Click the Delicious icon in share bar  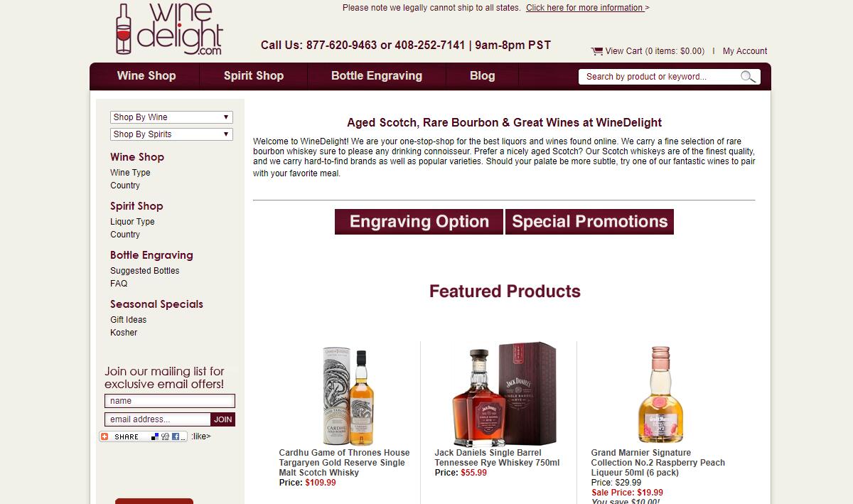tap(155, 436)
